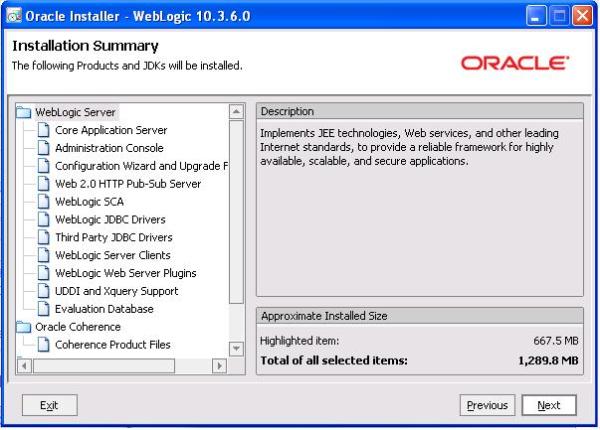Screen dimensions: 600x430
Task: Select Third Party JDBC Drivers entry
Action: pyautogui.click(x=113, y=238)
